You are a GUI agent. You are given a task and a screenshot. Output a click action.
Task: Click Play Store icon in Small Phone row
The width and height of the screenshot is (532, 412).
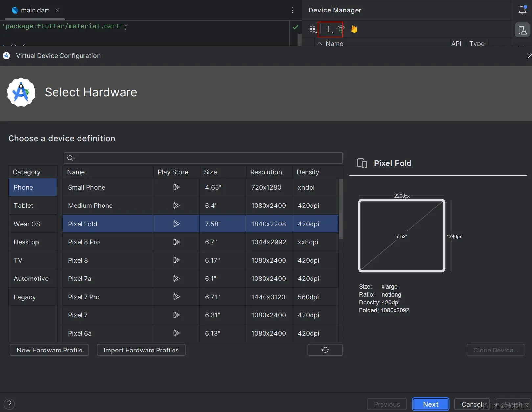pos(176,187)
